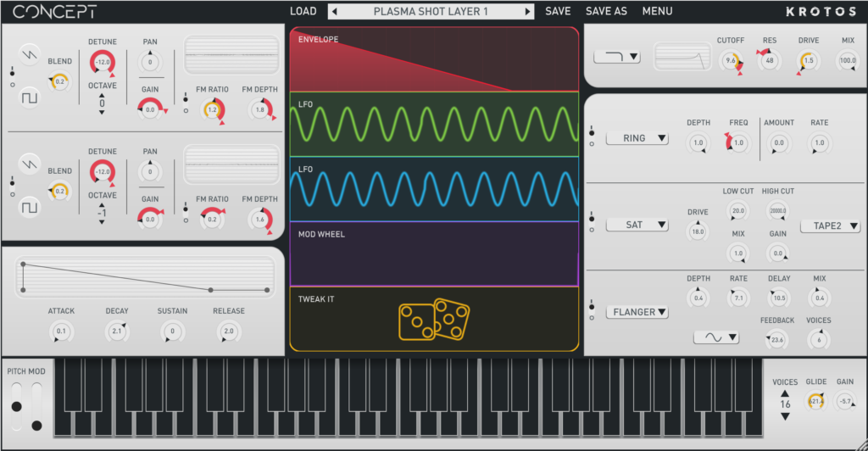Open the TAPE2 saturation mode dropdown
This screenshot has width=868, height=451.
click(x=830, y=226)
